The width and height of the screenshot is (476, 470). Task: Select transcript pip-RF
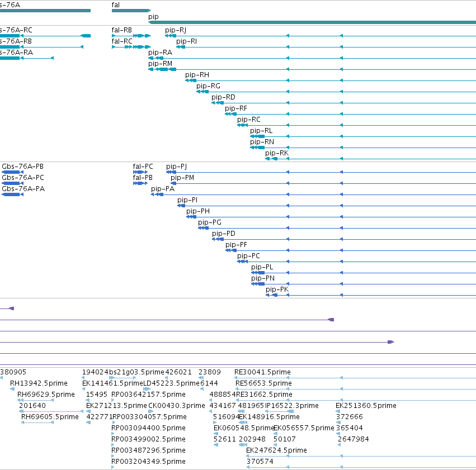350,114
